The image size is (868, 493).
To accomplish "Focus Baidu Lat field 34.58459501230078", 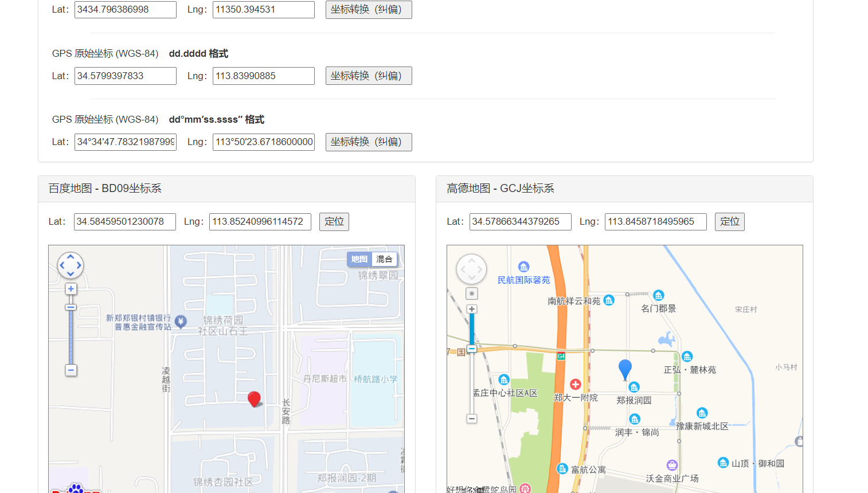I will point(125,222).
